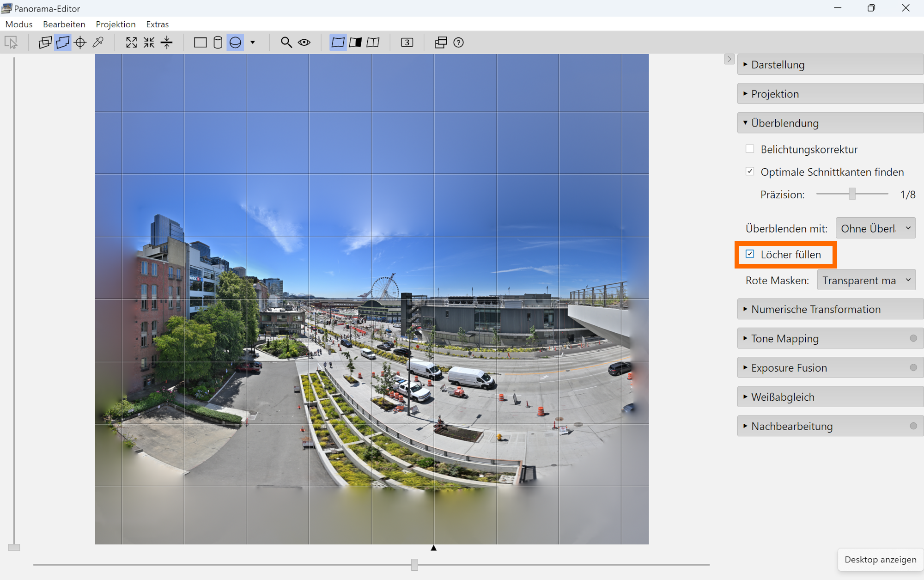Enable the Belichtungskorrektur checkbox

pos(750,149)
